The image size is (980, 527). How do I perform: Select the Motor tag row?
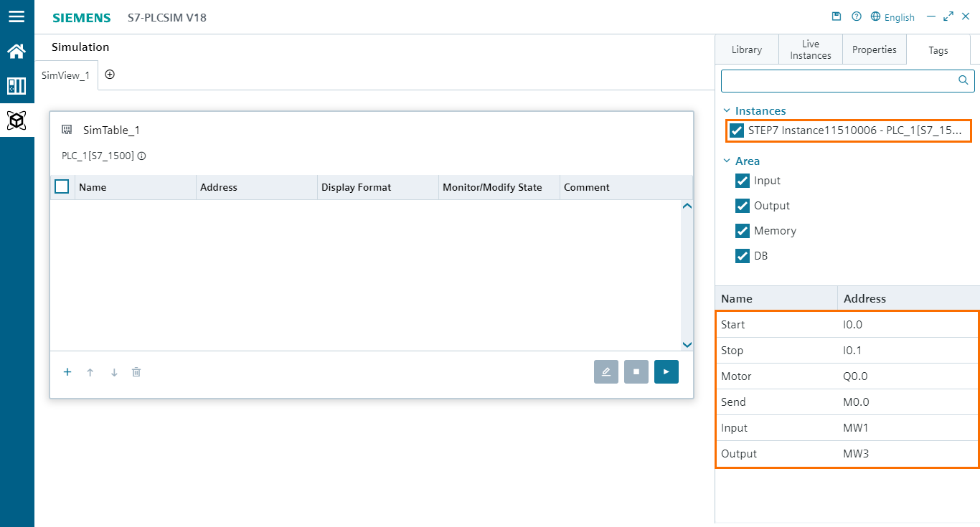pos(847,376)
